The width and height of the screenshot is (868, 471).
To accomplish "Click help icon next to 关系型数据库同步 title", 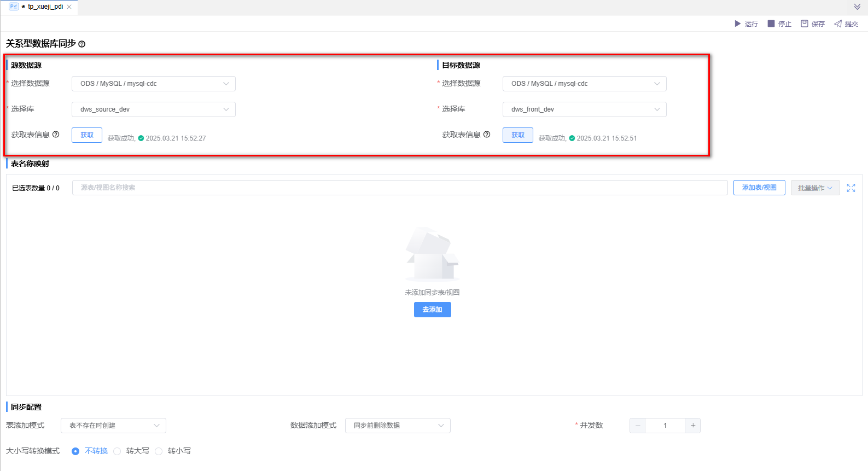I will (x=82, y=44).
